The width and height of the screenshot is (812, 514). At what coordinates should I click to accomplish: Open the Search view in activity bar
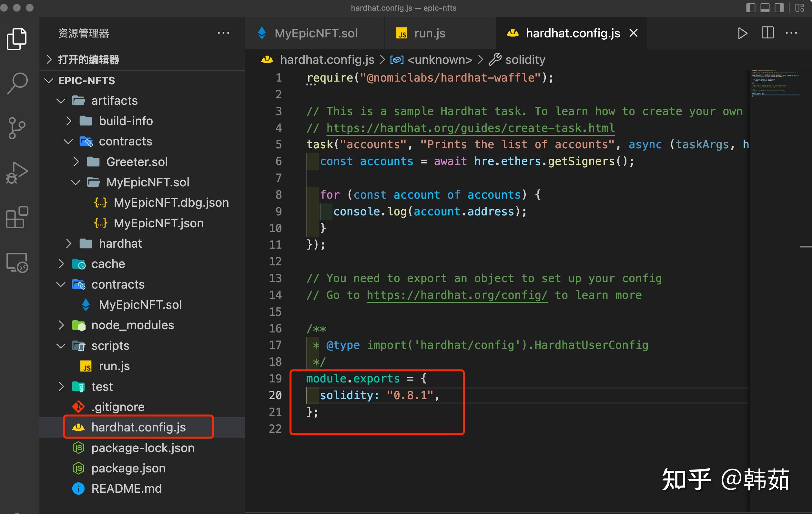coord(17,83)
